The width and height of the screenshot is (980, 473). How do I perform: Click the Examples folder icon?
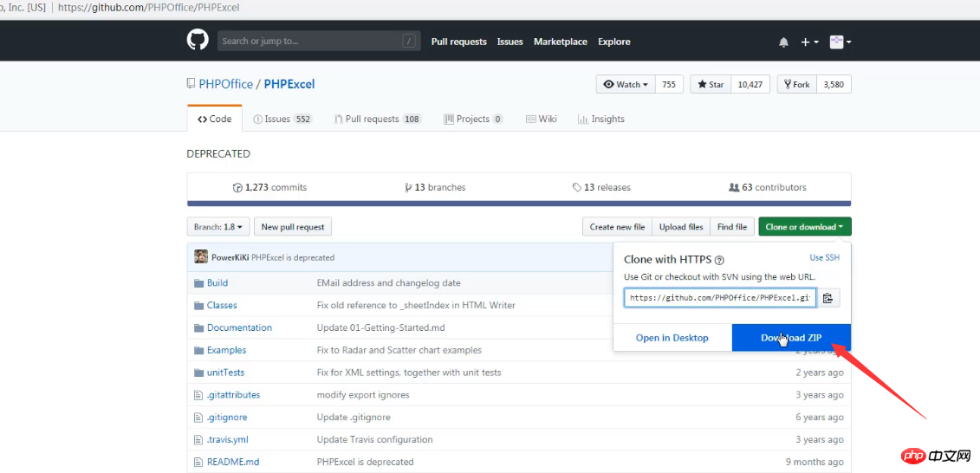198,351
